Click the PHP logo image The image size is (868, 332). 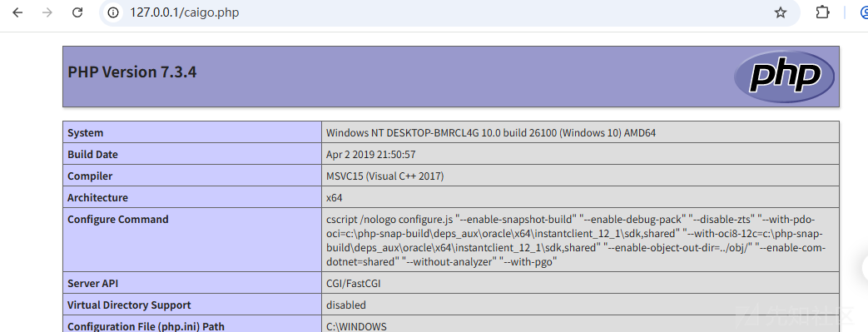tap(784, 77)
